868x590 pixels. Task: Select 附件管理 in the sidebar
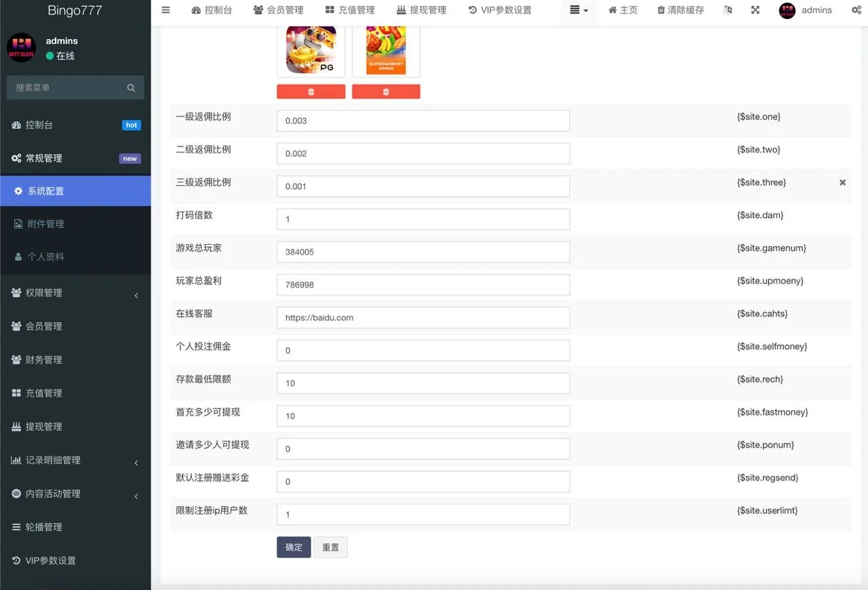45,224
